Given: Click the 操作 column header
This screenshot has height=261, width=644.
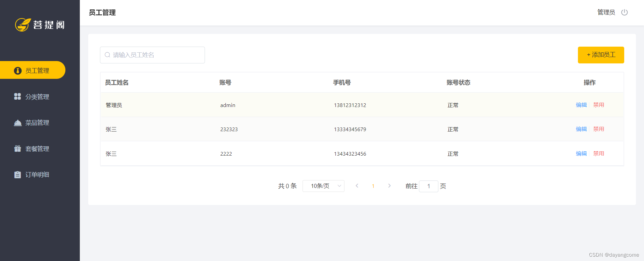Looking at the screenshot, I should click(x=590, y=83).
